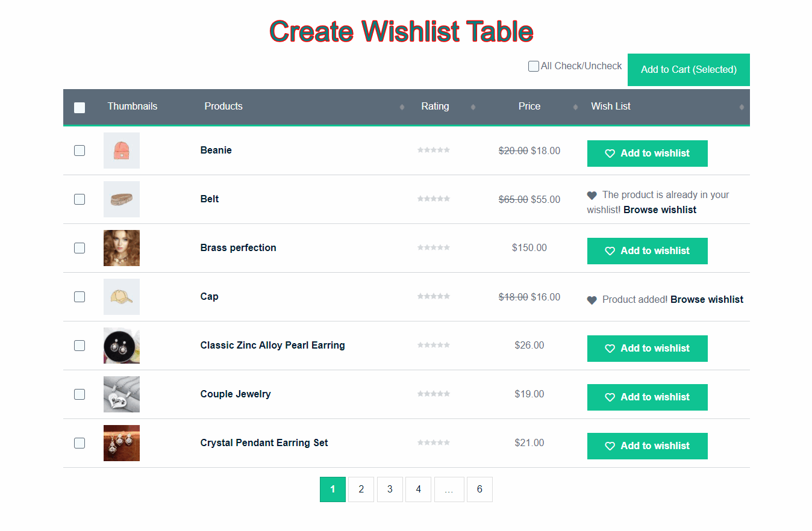Click the filled heart icon in Cap row
The height and width of the screenshot is (531, 812).
[592, 300]
